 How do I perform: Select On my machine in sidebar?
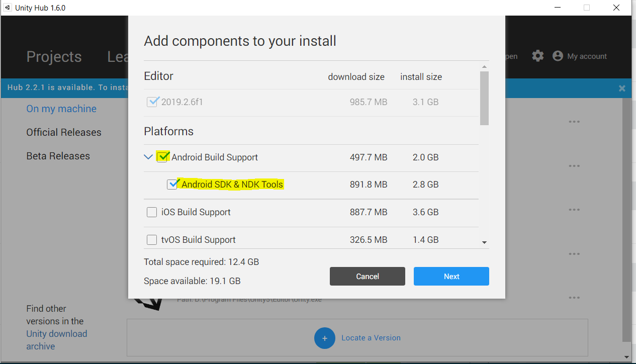[61, 109]
